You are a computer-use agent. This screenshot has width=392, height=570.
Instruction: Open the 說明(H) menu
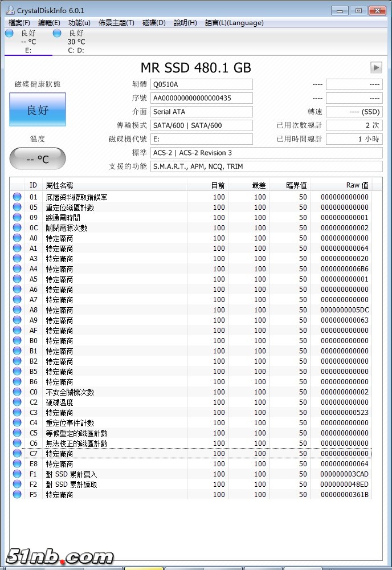pyautogui.click(x=185, y=23)
